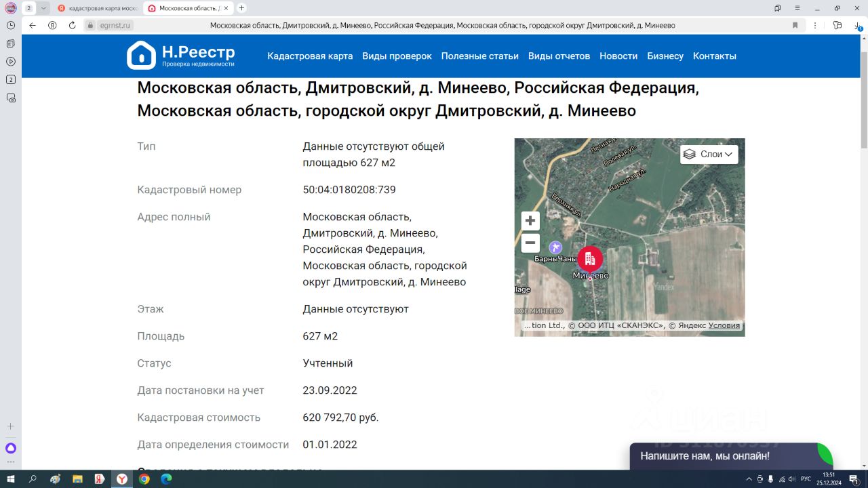868x488 pixels.
Task: Expand the tab list dropdown arrow
Action: coord(43,8)
